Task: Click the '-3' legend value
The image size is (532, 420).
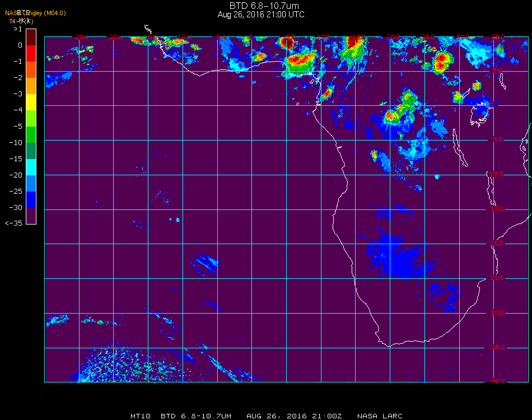Action: click(18, 94)
